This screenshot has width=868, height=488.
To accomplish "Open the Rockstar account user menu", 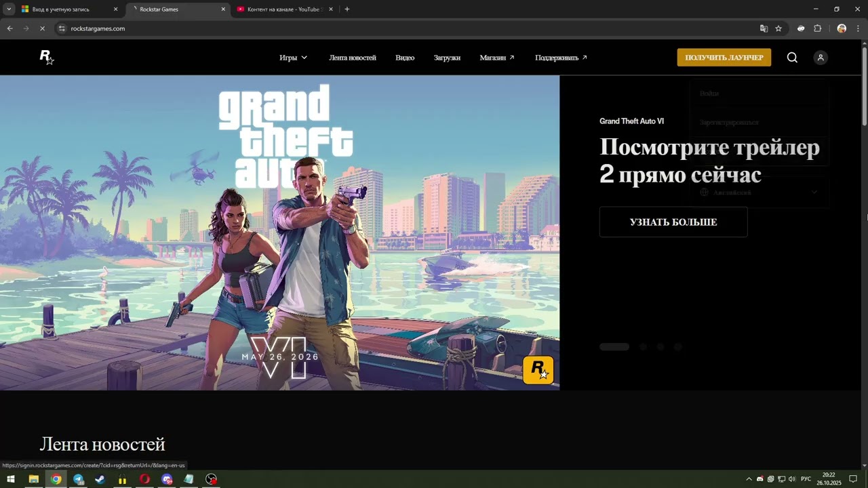I will pyautogui.click(x=821, y=58).
